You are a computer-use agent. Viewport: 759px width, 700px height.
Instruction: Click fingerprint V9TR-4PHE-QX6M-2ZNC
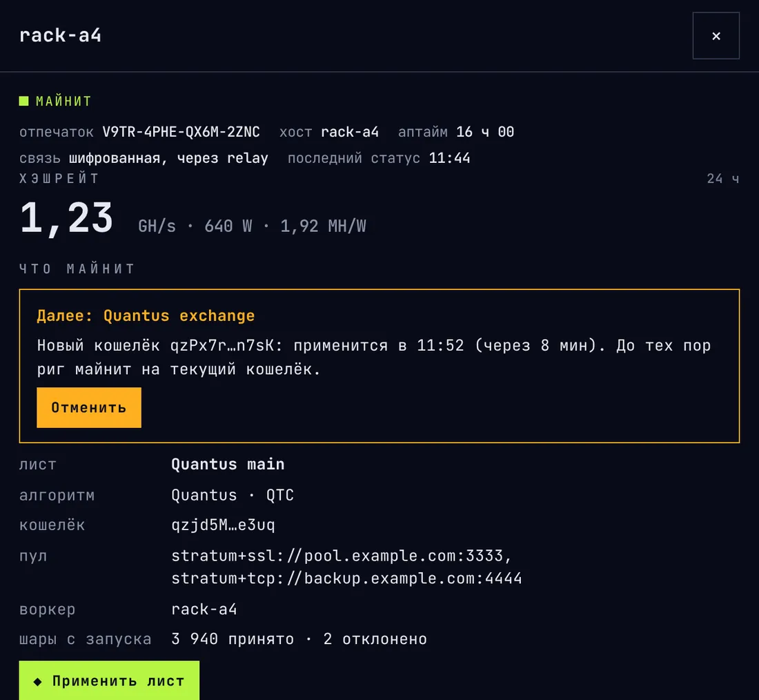pos(181,132)
